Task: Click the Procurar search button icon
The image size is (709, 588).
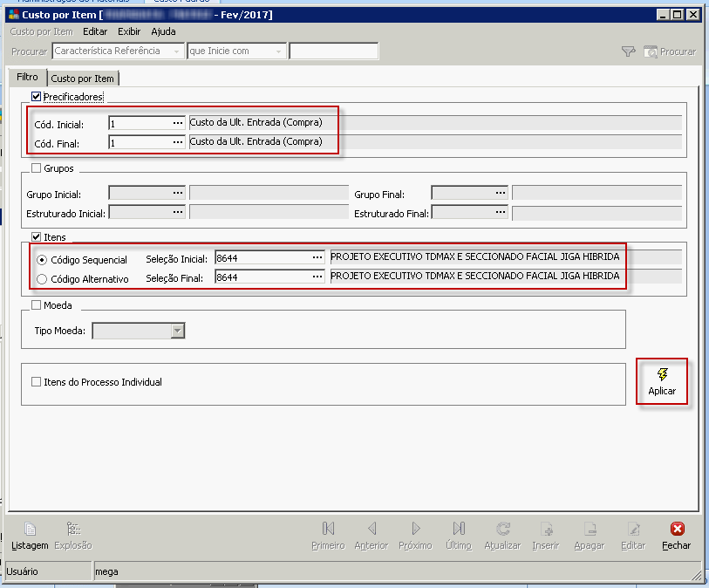Action: point(651,51)
